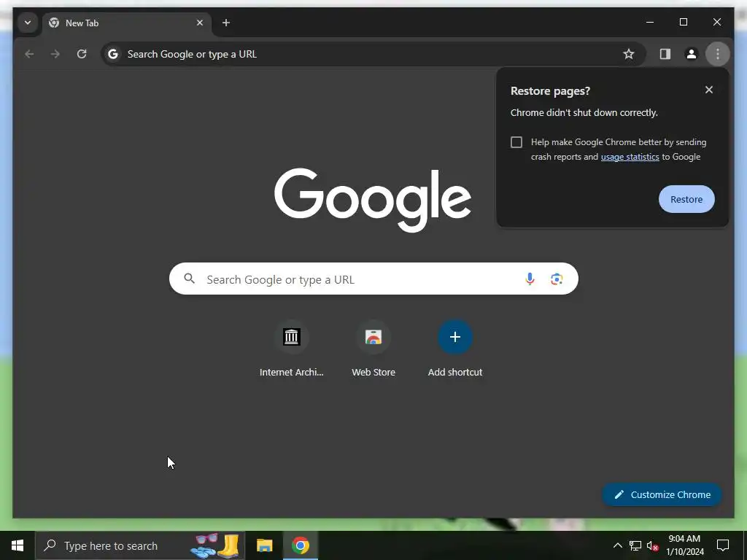Image resolution: width=747 pixels, height=560 pixels.
Task: Open the usage statistics link
Action: click(x=630, y=157)
